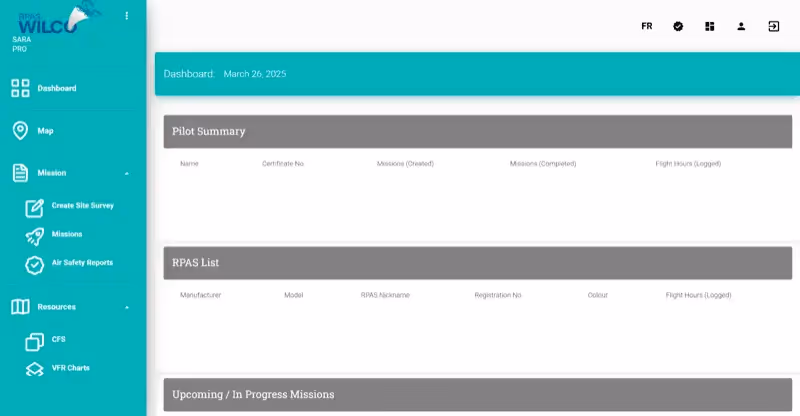Select the Create Site Survey pencil icon

[x=34, y=207]
